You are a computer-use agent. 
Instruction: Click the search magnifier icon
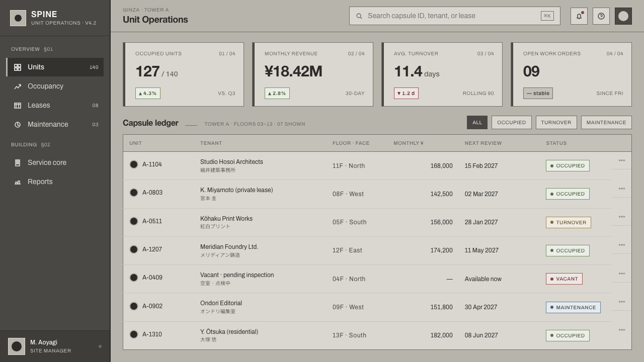[x=359, y=16]
